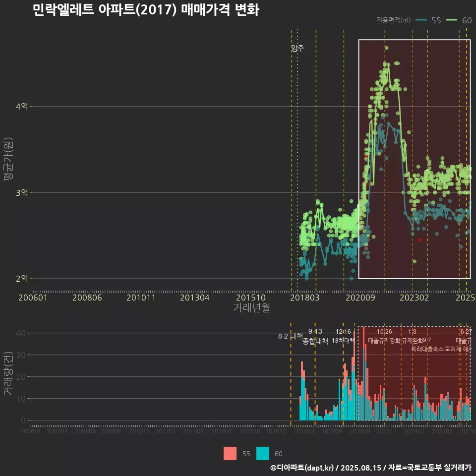Click the 1·3 규제완화 marker label

tap(412, 336)
